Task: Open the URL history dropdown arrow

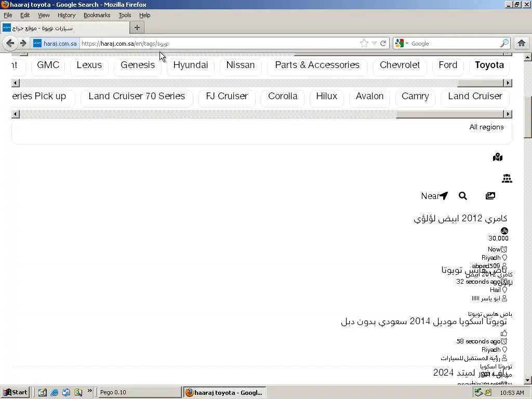Action: pos(374,44)
